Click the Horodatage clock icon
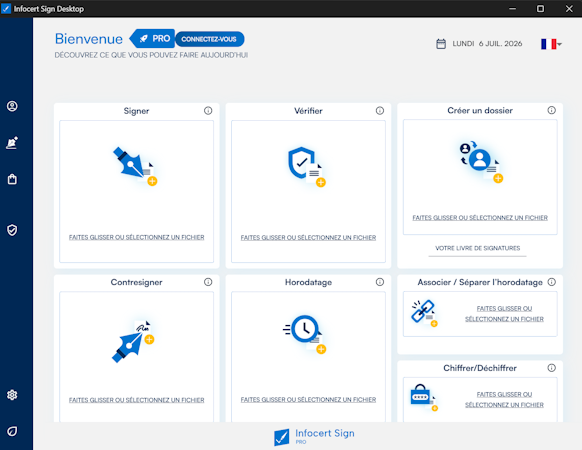 click(305, 334)
